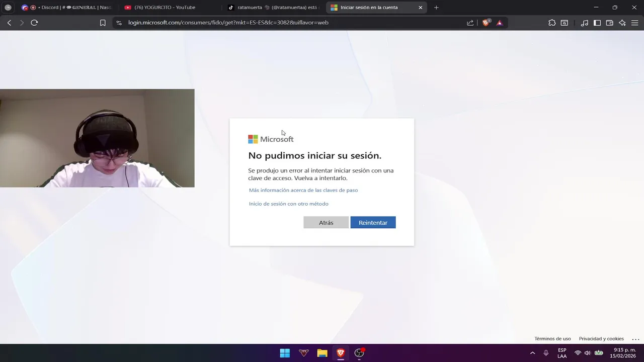This screenshot has width=644, height=362.
Task: Click the Atrás button
Action: point(326,222)
